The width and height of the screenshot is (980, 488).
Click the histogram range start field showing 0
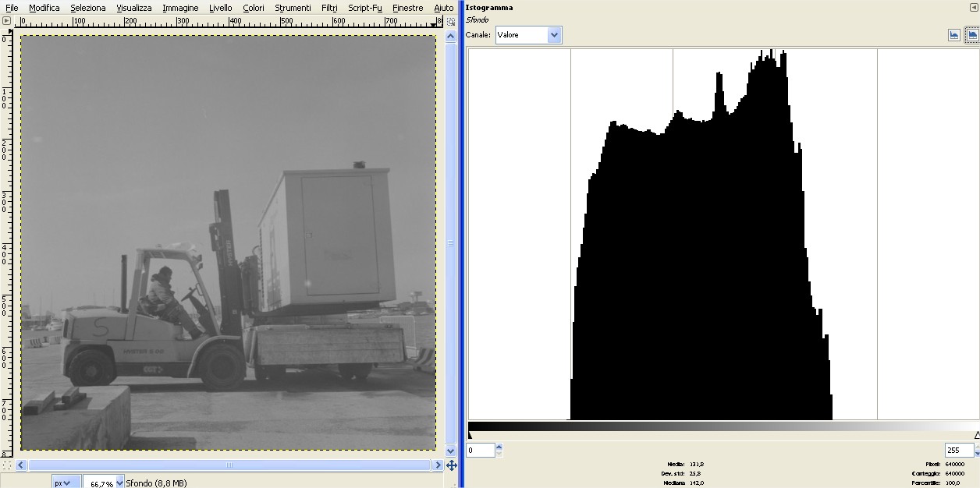click(x=480, y=451)
